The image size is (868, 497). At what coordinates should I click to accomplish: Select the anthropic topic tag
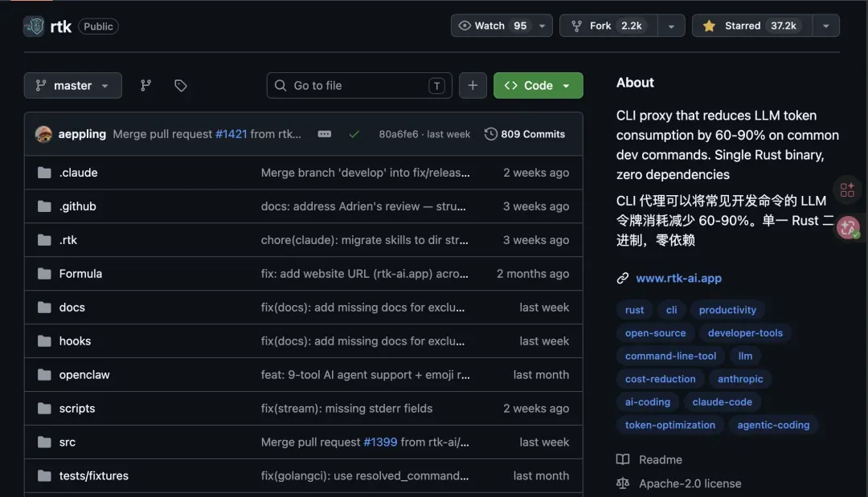coord(740,379)
